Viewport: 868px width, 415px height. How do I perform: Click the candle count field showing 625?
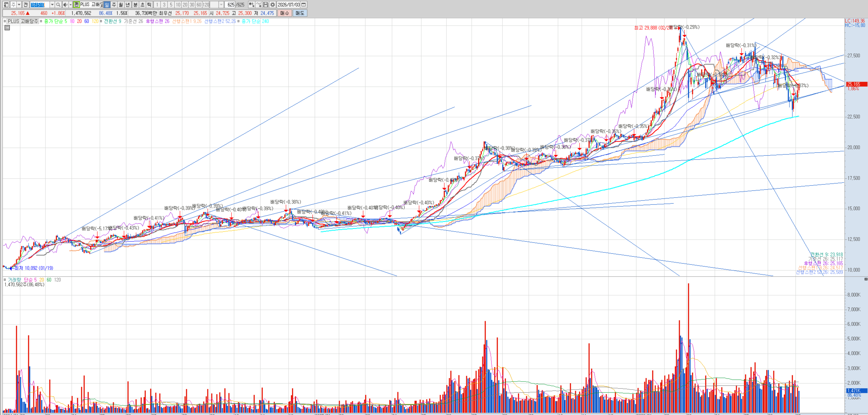tap(230, 5)
